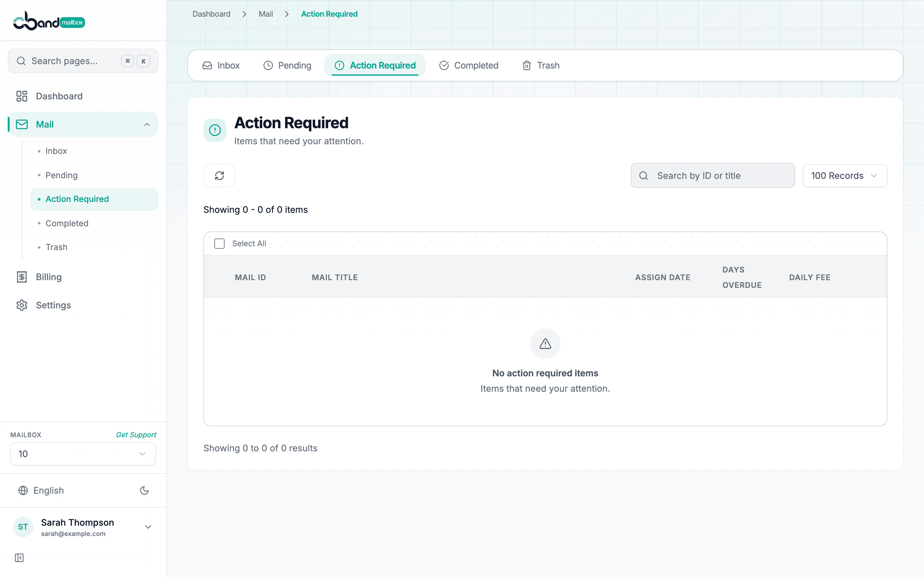The width and height of the screenshot is (924, 577).
Task: Toggle dark mode with the moon icon
Action: coord(144,490)
